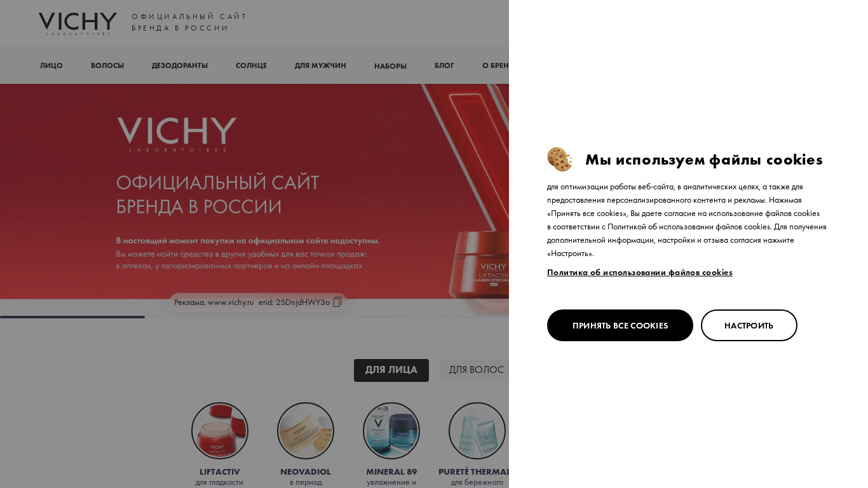868x488 pixels.
Task: Click the banner carousel progress bar
Action: click(254, 317)
